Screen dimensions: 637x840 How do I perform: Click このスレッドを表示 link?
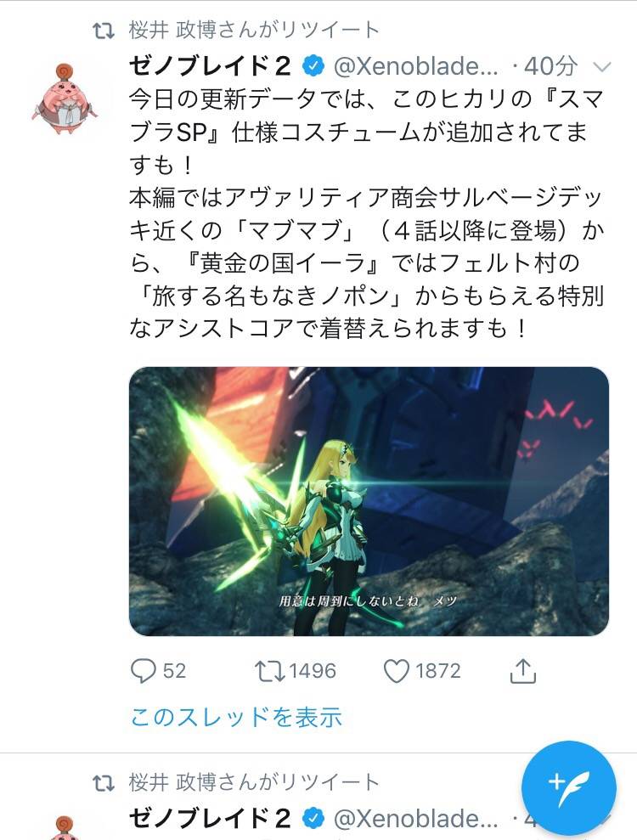pos(236,717)
